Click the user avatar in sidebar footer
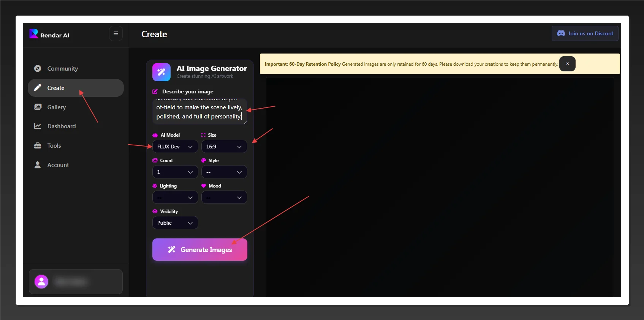The image size is (644, 320). point(41,282)
